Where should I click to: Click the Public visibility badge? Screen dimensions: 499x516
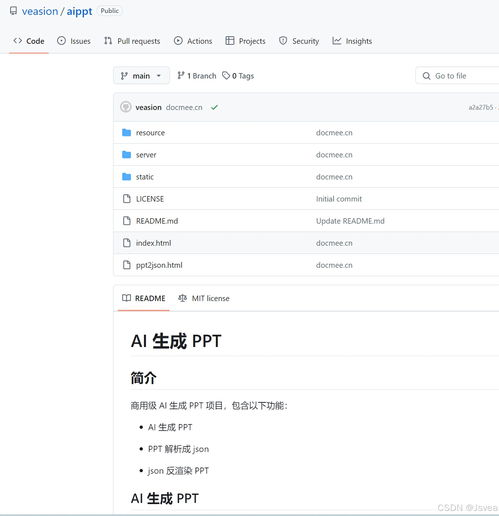(x=110, y=11)
